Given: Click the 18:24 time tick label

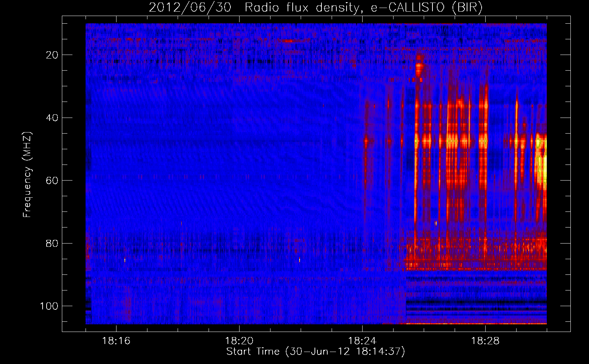Looking at the screenshot, I should click(x=362, y=341).
